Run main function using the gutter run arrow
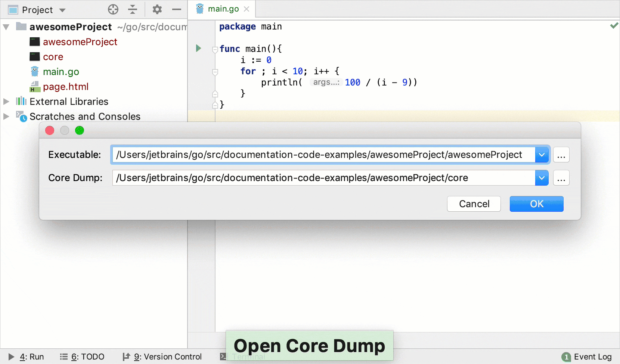The image size is (620, 364). [198, 48]
